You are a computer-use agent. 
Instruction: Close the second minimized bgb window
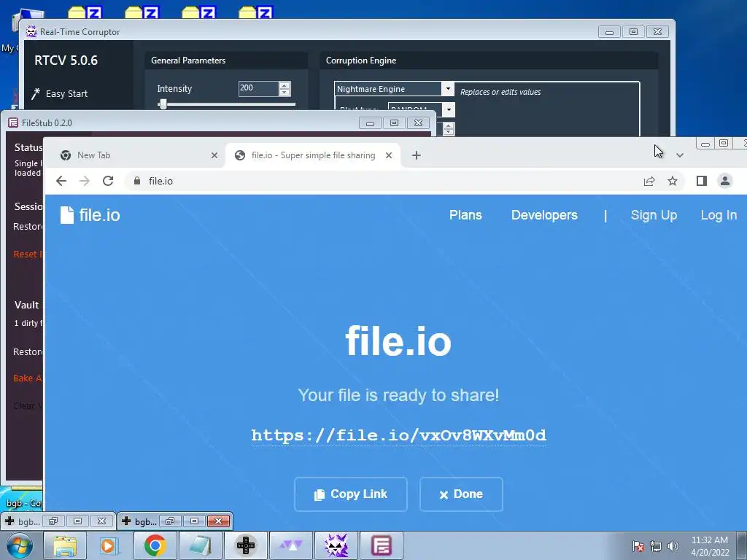point(218,521)
